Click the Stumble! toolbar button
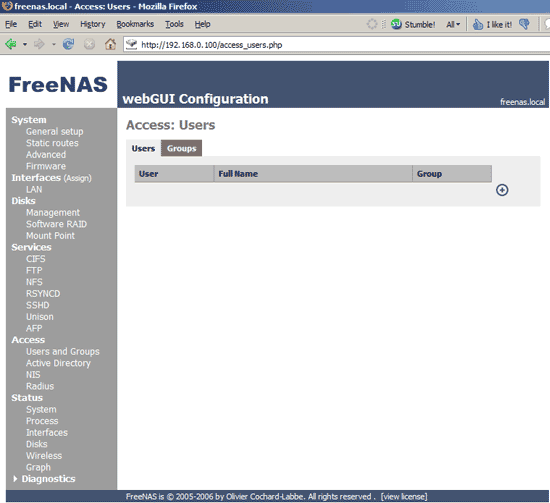550x503 pixels. click(413, 24)
